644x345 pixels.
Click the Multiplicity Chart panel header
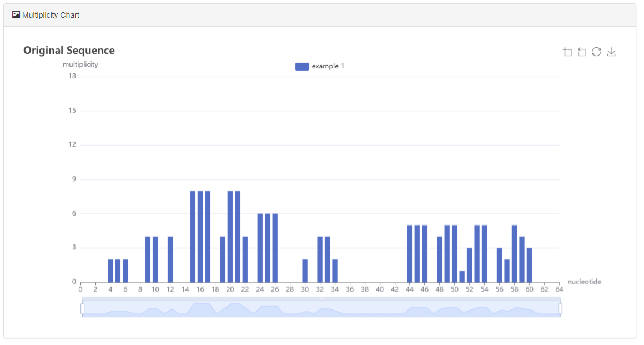[x=50, y=15]
